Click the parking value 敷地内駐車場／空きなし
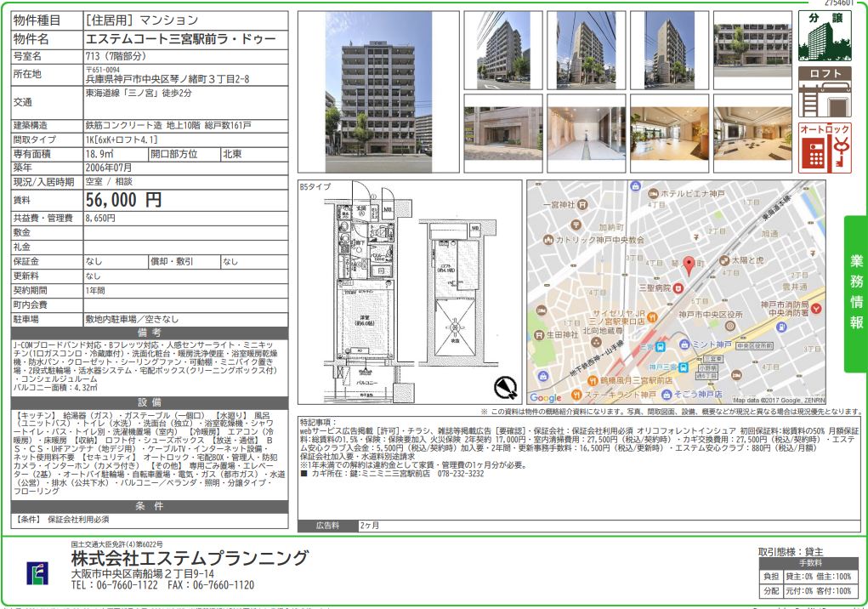 pyautogui.click(x=132, y=319)
